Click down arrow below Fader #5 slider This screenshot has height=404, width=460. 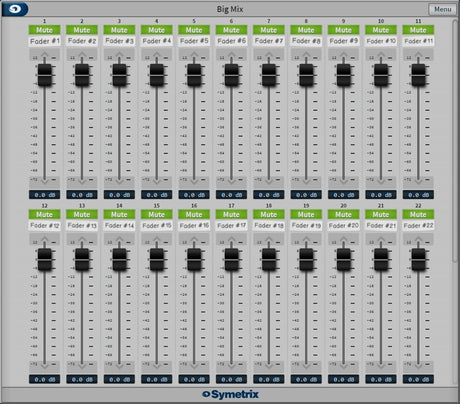(x=194, y=181)
